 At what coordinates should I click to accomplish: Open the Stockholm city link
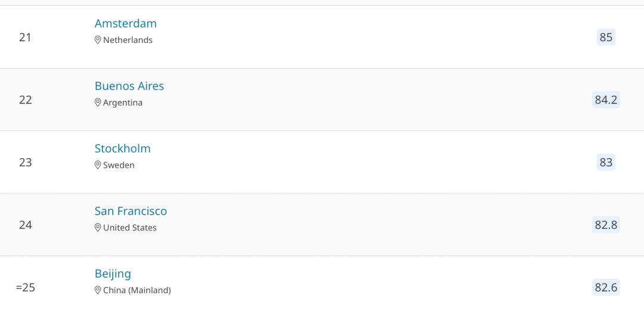click(x=123, y=149)
